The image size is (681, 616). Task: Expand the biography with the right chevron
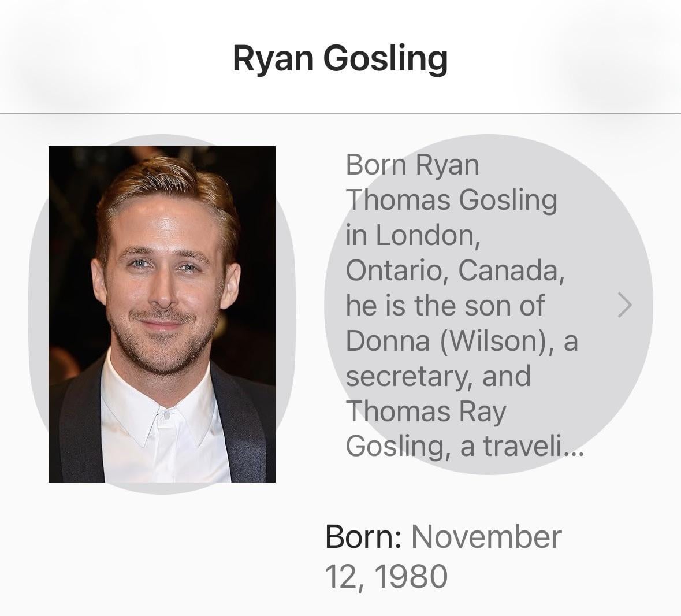[x=625, y=305]
